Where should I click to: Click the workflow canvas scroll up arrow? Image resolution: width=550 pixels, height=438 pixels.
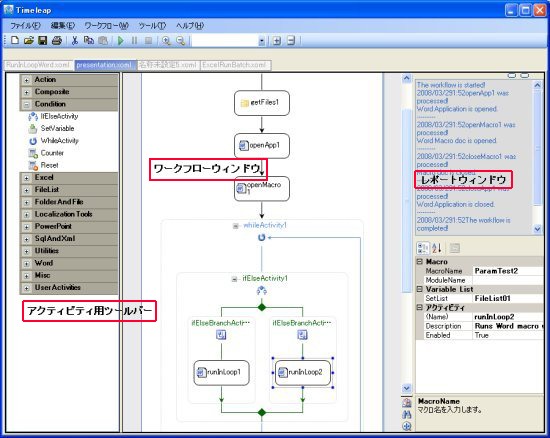[x=407, y=78]
